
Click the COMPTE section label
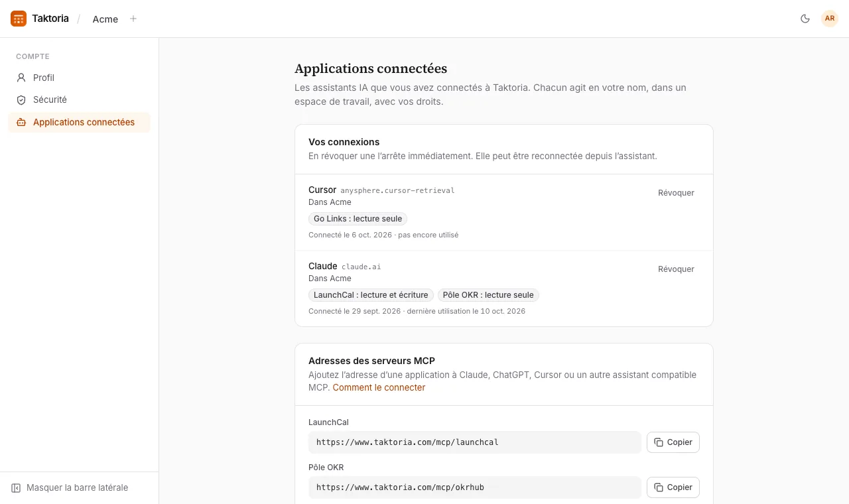point(33,56)
